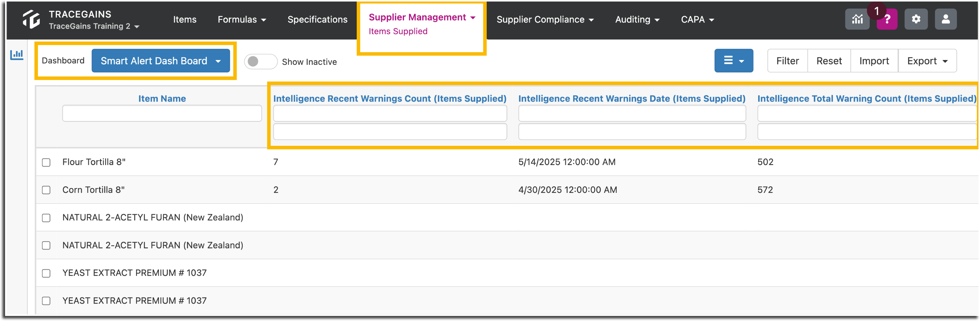Expand the Smart Alert Dash Board dropdown
This screenshot has height=321, width=980.
(x=161, y=61)
